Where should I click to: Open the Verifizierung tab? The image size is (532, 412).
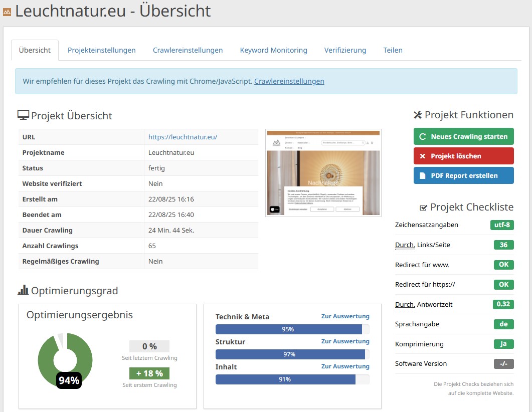(x=345, y=50)
